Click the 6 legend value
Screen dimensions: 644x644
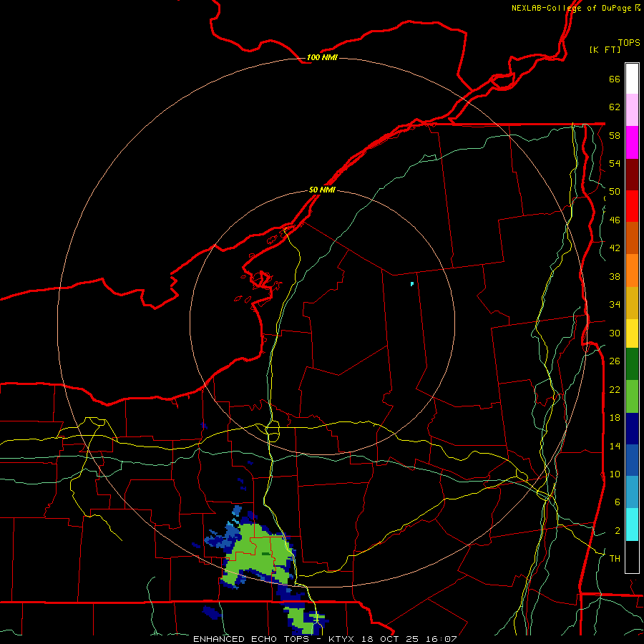pos(617,502)
